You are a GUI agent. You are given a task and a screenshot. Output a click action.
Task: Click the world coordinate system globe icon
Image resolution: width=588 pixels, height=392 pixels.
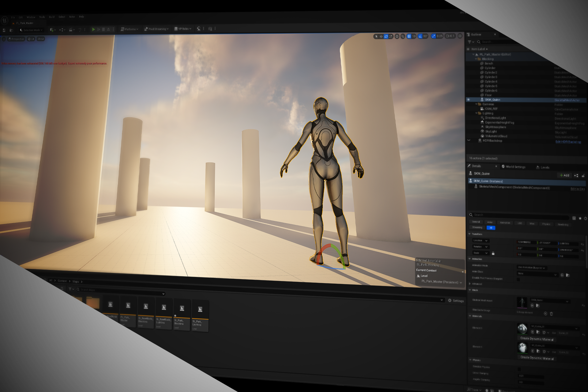coord(397,36)
